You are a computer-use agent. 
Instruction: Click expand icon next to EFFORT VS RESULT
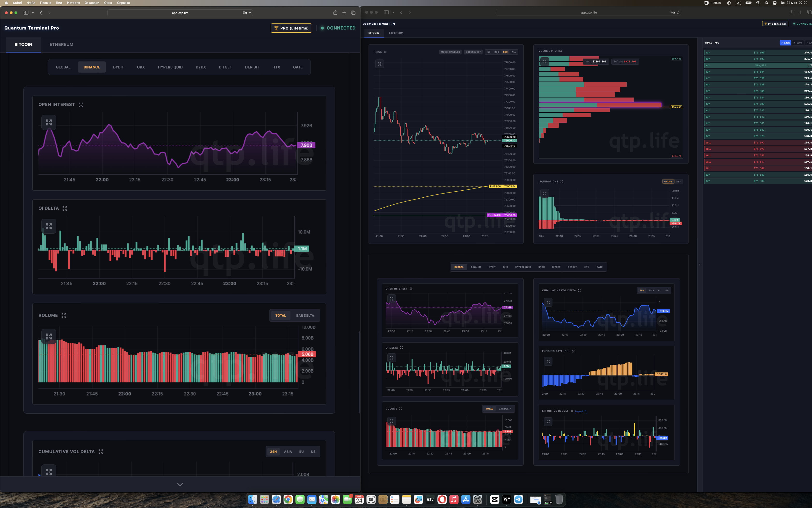pos(572,411)
